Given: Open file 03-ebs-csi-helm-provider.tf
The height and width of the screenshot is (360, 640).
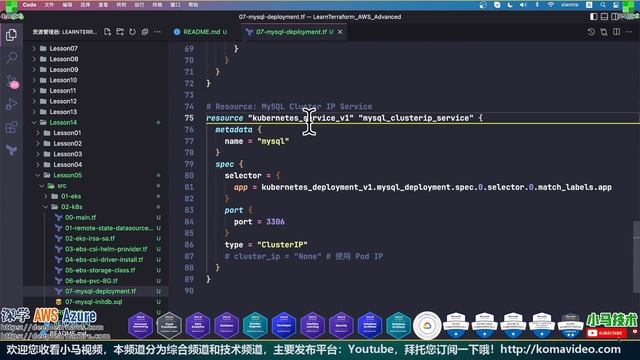Looking at the screenshot, I should click(x=106, y=249).
